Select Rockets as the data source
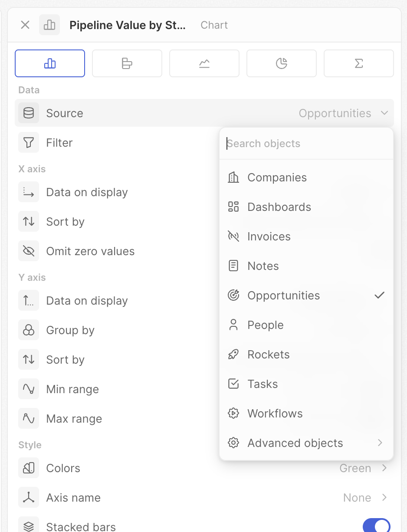This screenshot has height=532, width=407. point(268,355)
